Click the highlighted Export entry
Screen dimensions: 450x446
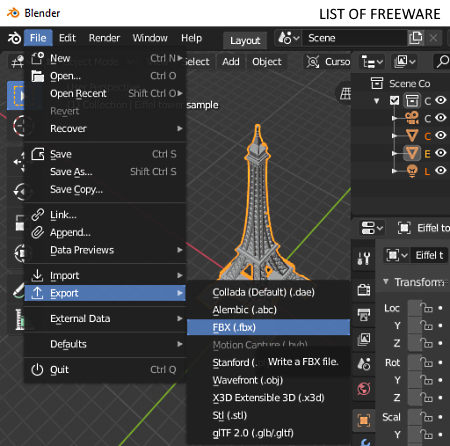(105, 293)
